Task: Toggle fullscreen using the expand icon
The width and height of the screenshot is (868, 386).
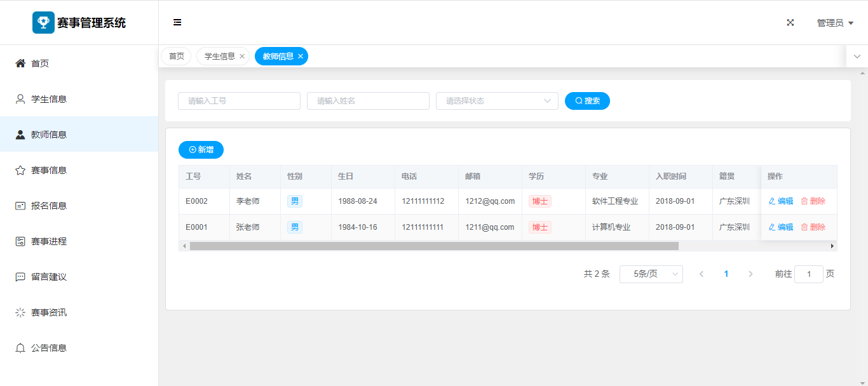Action: pos(790,23)
